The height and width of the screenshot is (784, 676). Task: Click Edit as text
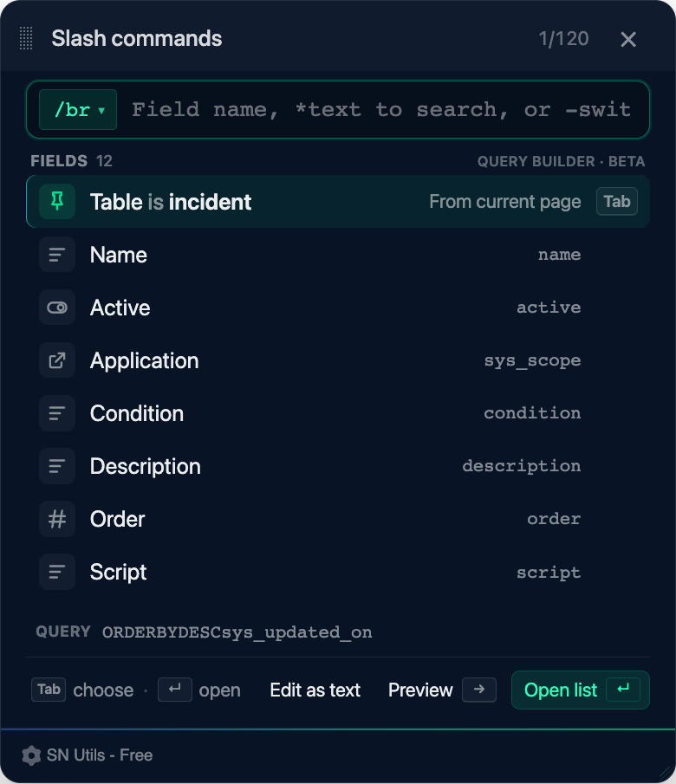(315, 690)
